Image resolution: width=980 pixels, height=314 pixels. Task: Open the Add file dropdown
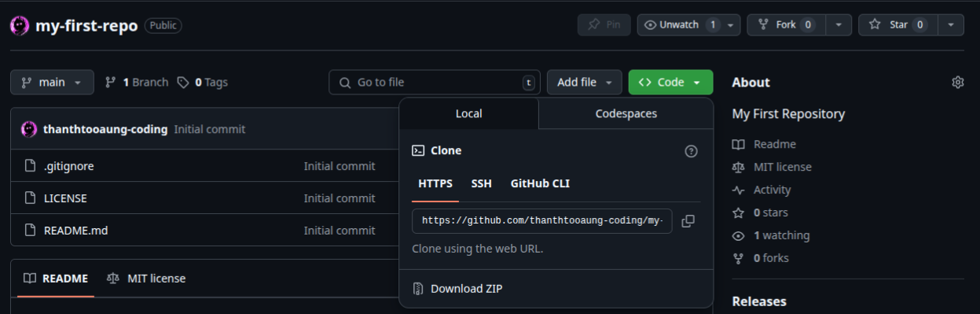point(585,82)
